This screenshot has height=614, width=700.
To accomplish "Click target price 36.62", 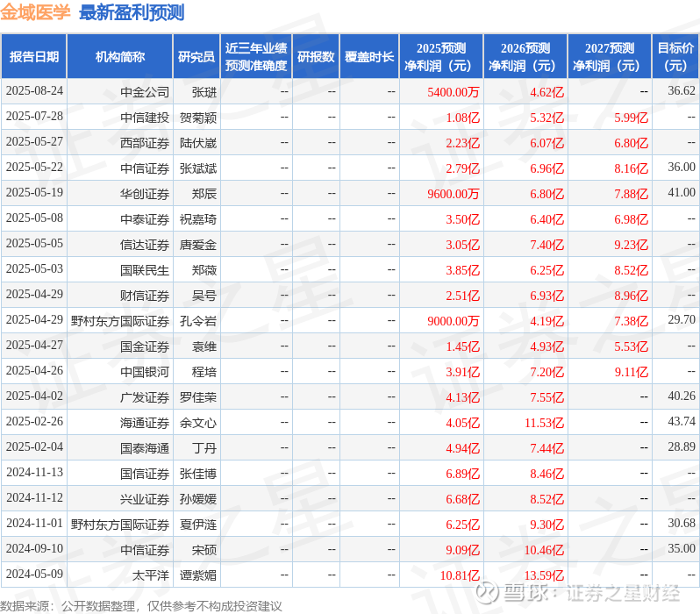I will [x=682, y=90].
